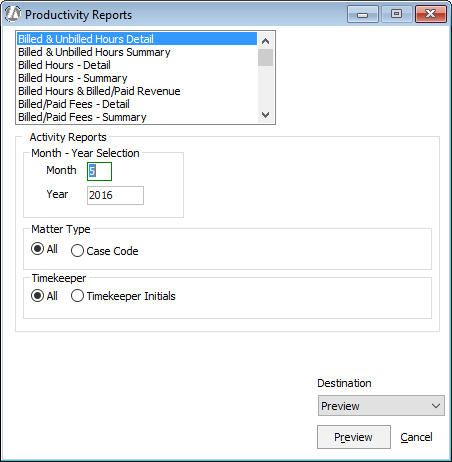Click the report list scrollbar thumb
The width and height of the screenshot is (452, 462).
click(x=266, y=58)
